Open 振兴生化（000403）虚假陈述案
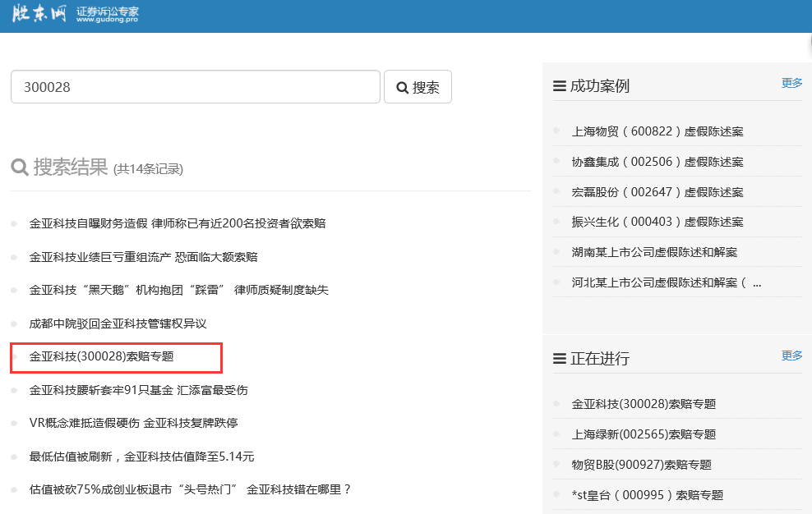The height and width of the screenshot is (514, 812). [x=657, y=222]
